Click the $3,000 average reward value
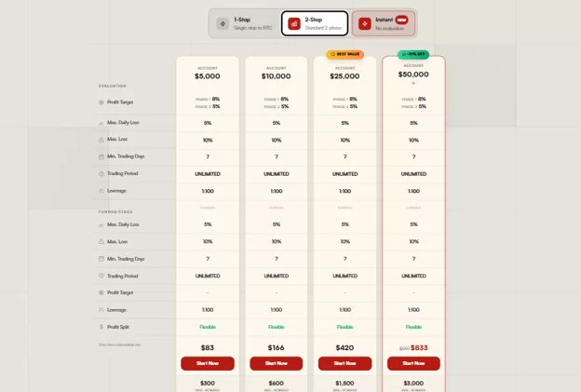This screenshot has width=581, height=392. click(413, 383)
